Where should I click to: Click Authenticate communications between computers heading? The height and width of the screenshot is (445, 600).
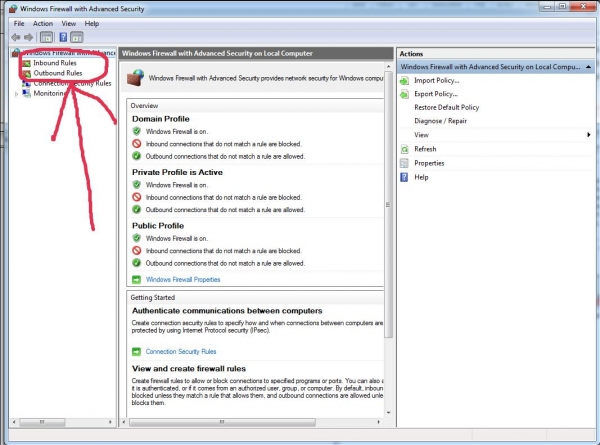(x=227, y=311)
